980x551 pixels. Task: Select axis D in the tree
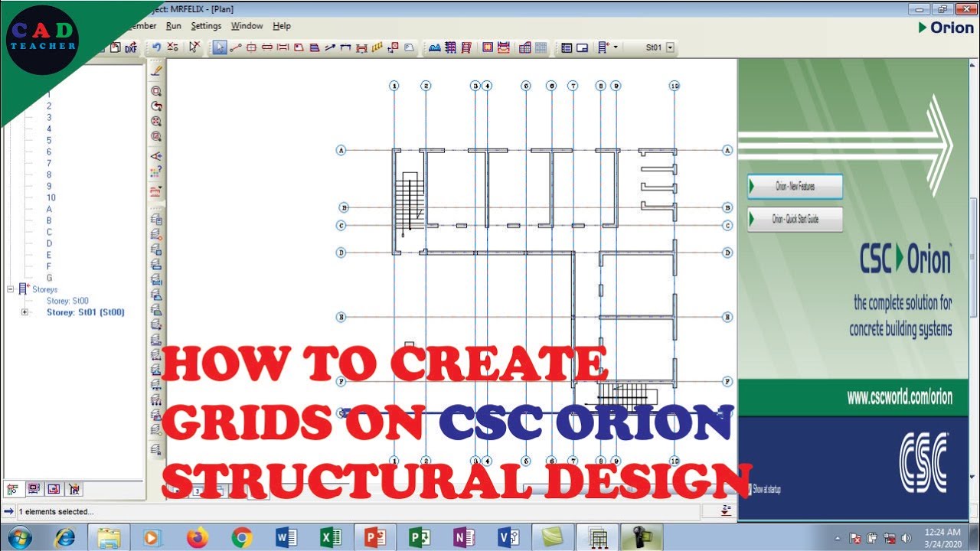(49, 244)
